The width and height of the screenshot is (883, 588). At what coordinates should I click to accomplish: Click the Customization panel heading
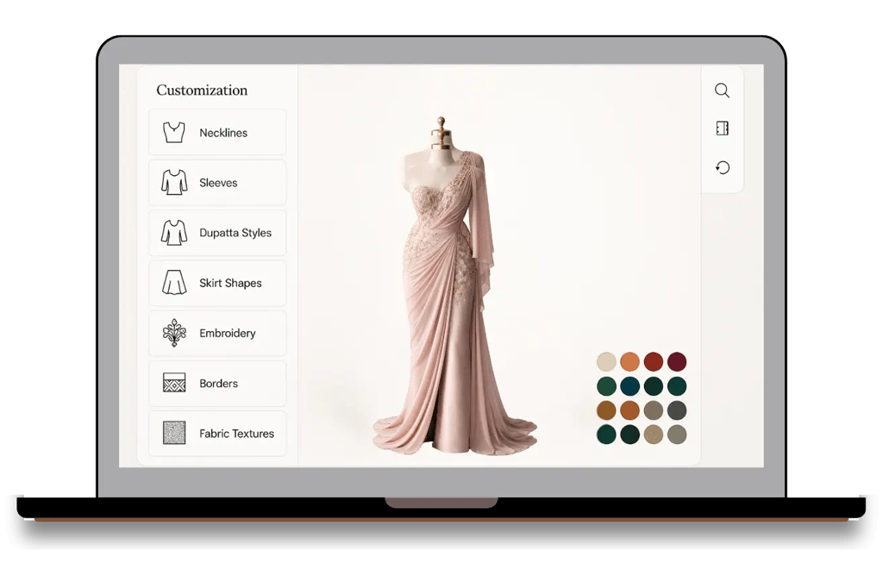pos(201,90)
